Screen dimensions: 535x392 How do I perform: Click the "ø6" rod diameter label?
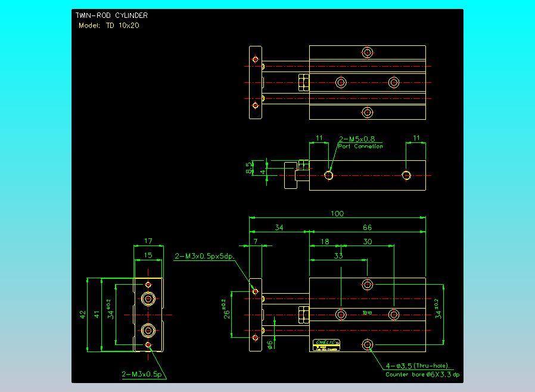tap(270, 345)
